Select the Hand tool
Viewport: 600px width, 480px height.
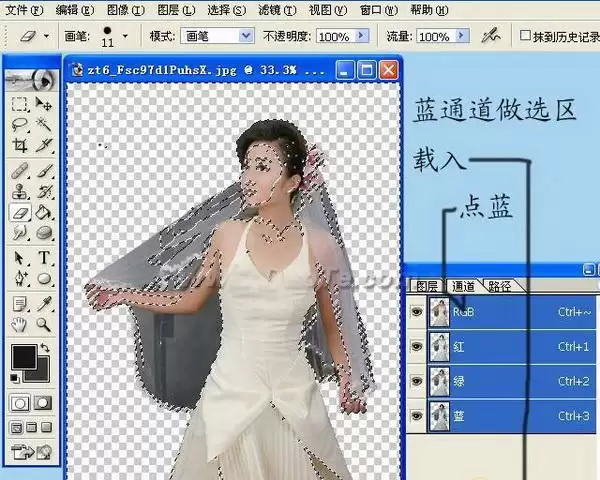tap(19, 325)
